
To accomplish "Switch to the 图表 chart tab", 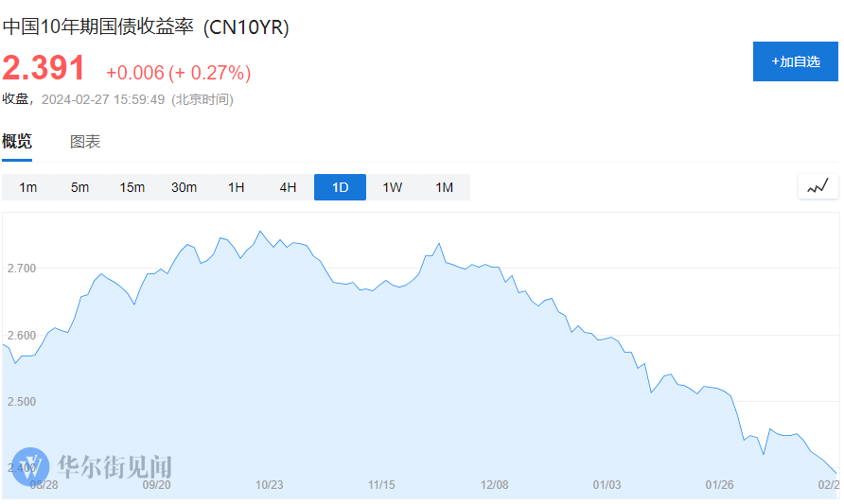I will (x=85, y=142).
